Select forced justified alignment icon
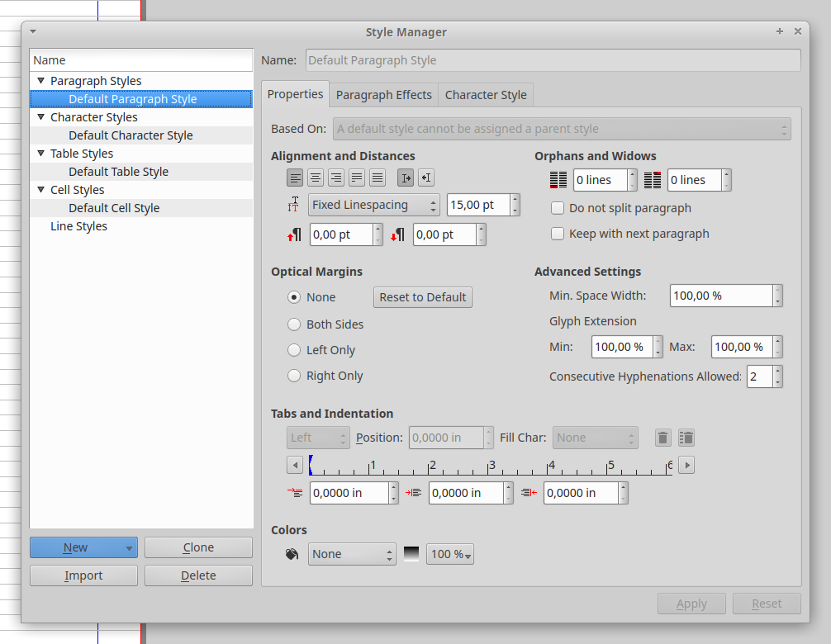Viewport: 831px width, 644px height. click(x=378, y=178)
